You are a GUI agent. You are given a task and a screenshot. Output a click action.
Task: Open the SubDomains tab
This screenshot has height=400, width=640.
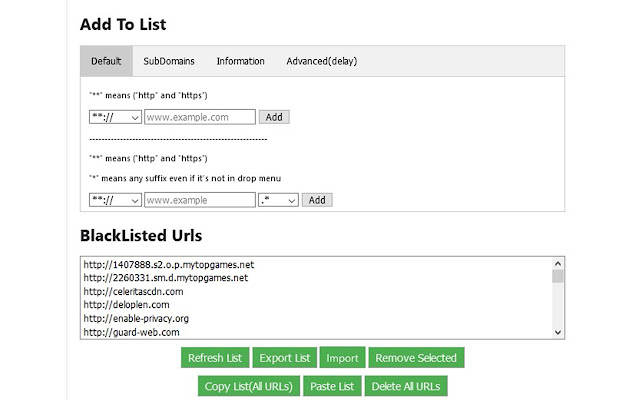169,61
